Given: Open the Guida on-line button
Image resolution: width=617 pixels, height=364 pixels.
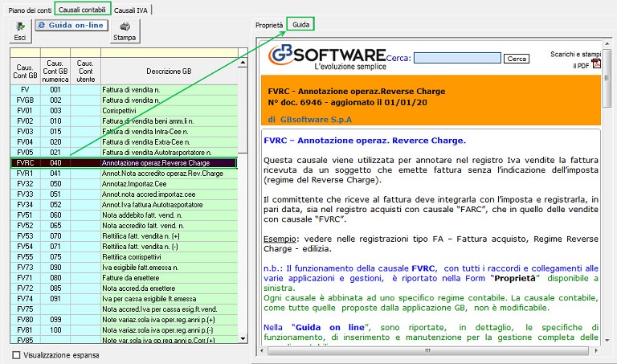Looking at the screenshot, I should 72,25.
